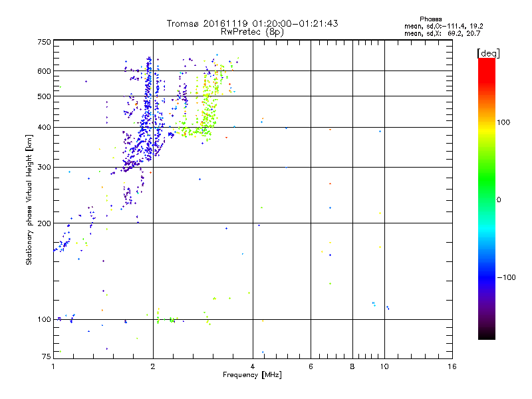Click the '200' y-axis tick label

[44, 223]
